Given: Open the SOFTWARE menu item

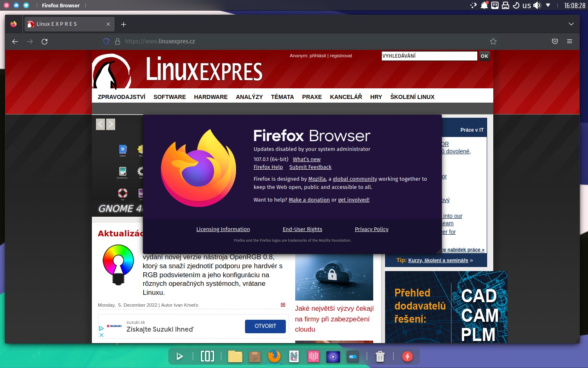Looking at the screenshot, I should [x=169, y=97].
